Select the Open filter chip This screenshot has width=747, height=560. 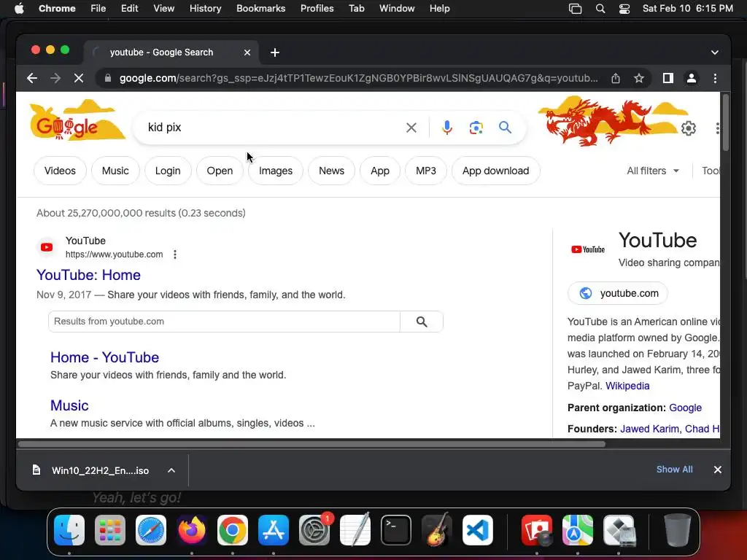click(x=220, y=171)
